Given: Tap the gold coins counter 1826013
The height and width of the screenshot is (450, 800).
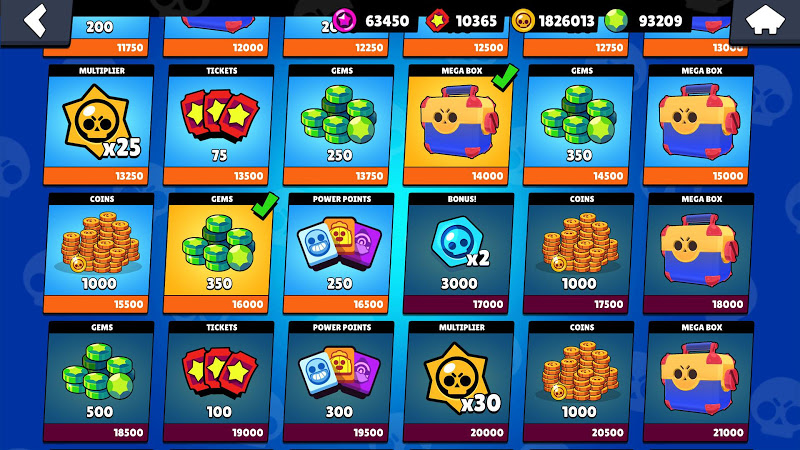Looking at the screenshot, I should (553, 21).
